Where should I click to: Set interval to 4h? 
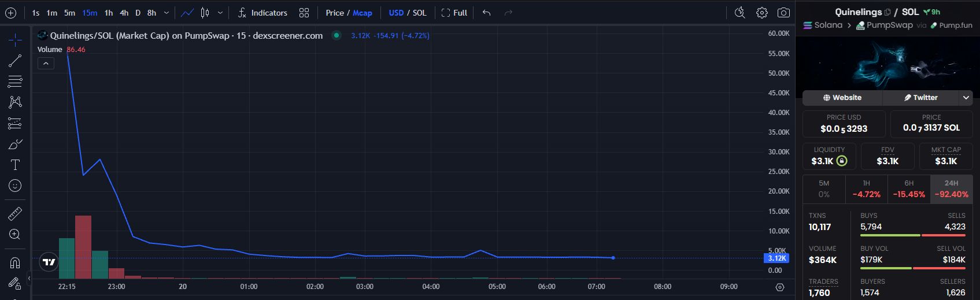124,13
